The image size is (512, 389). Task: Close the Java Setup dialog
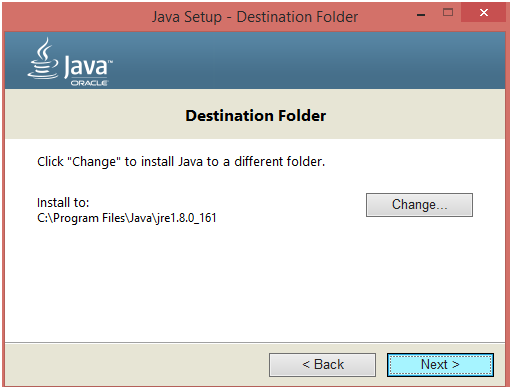click(484, 13)
